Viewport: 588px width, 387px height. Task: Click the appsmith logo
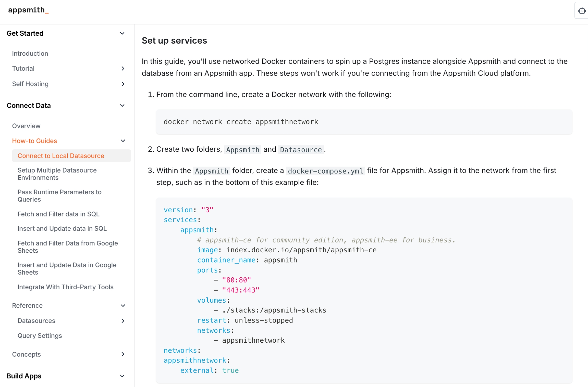(28, 10)
